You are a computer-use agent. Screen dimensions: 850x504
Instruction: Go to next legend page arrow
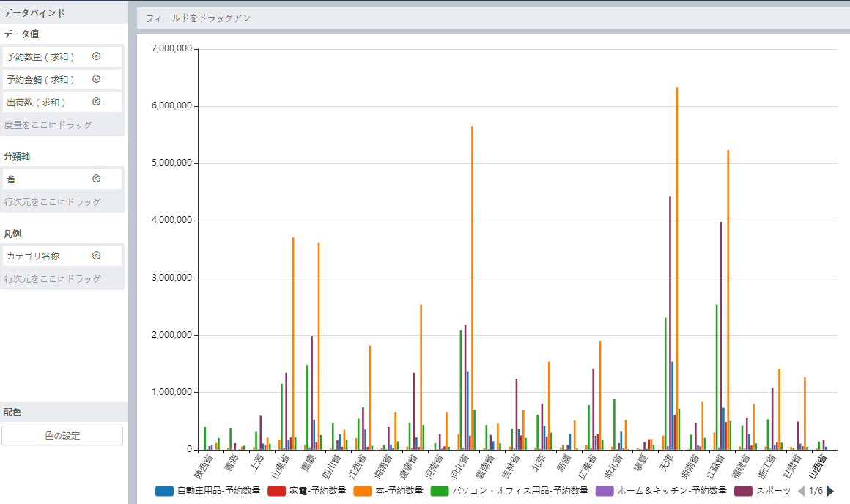point(830,491)
